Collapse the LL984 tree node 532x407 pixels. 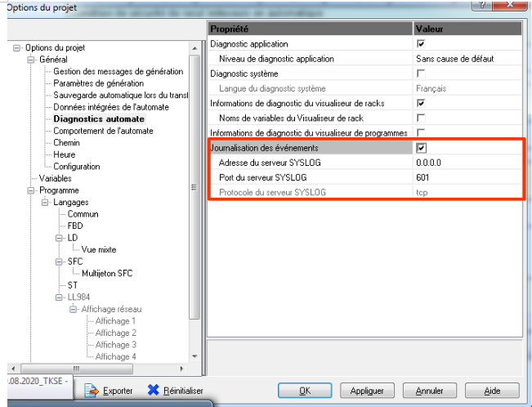(x=59, y=297)
